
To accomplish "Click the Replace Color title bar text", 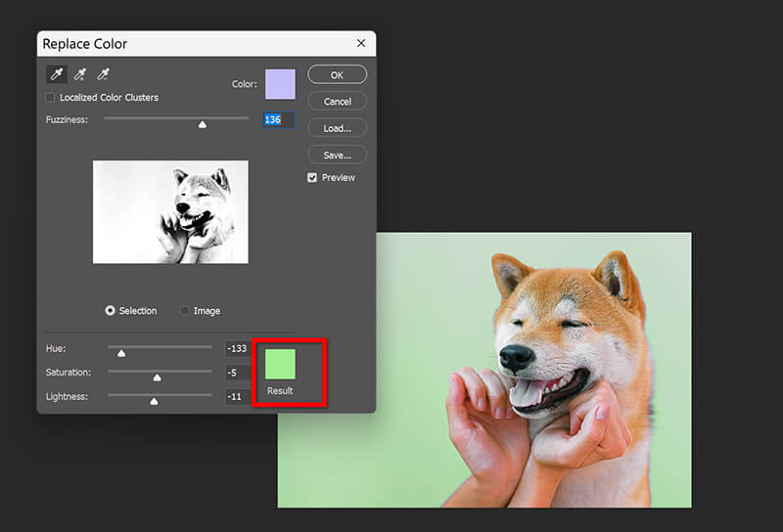I will [x=85, y=44].
